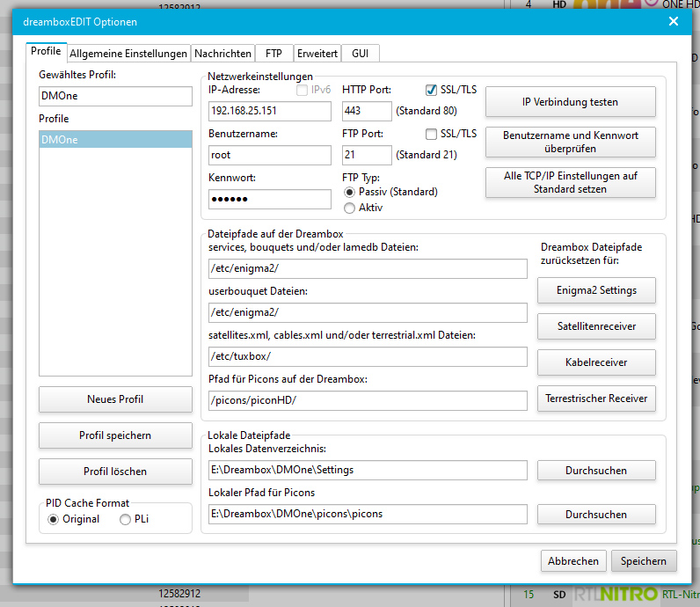Select PLi PID cache format
Image resolution: width=700 pixels, height=607 pixels.
pos(127,519)
